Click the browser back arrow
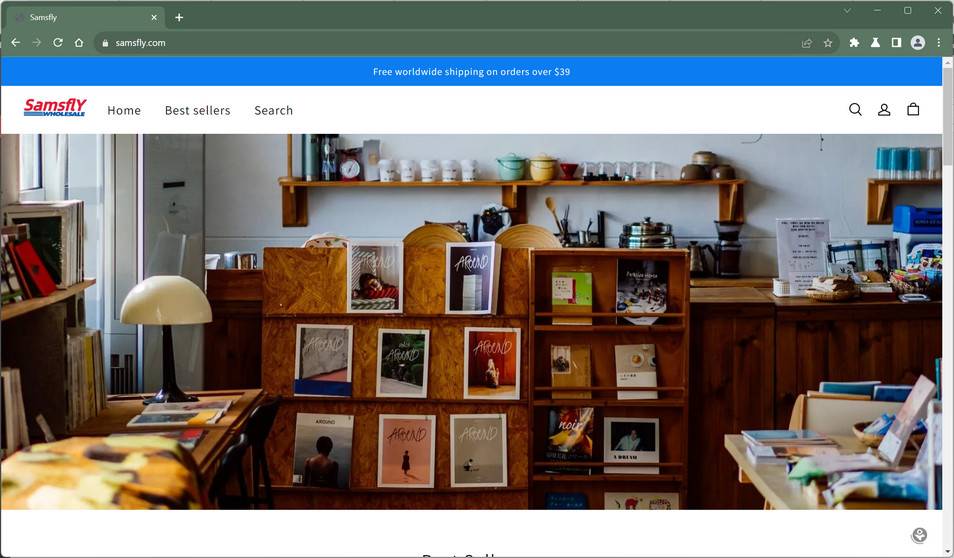 point(16,43)
